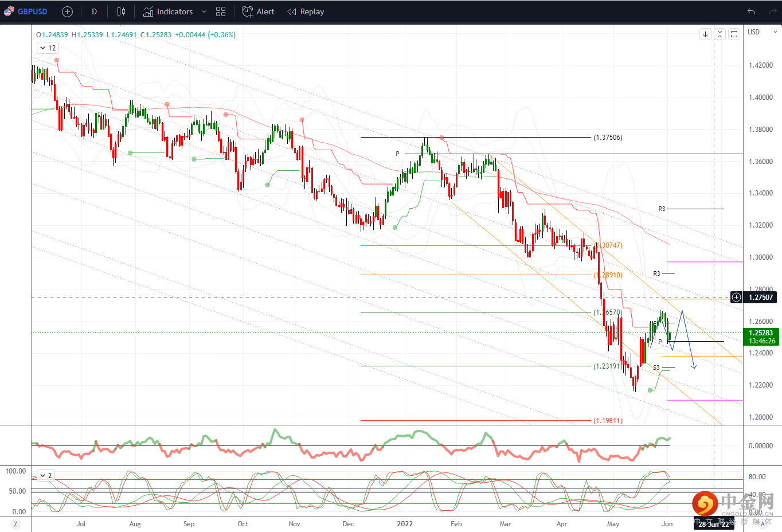
Task: Click the move pane down arrow icon
Action: point(706,34)
